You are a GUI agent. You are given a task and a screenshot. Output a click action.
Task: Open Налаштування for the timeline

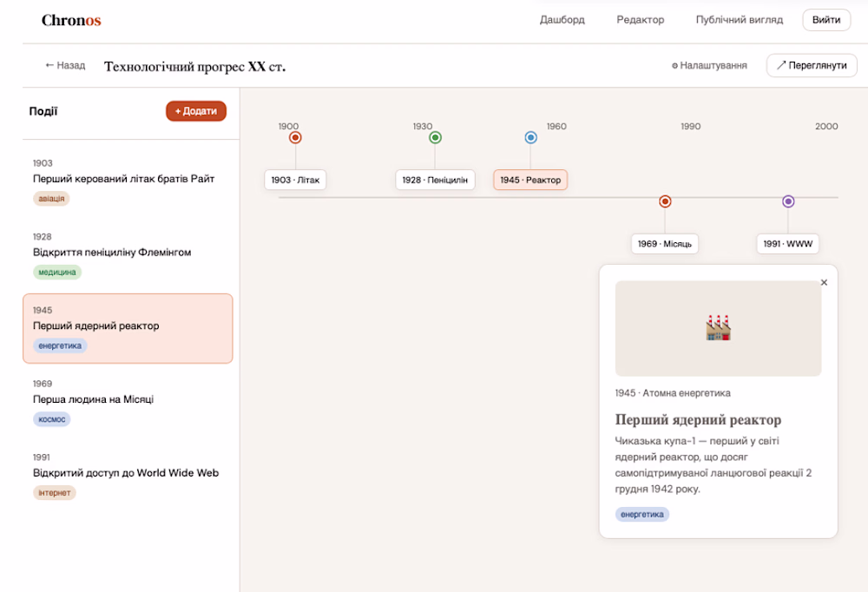pyautogui.click(x=709, y=65)
